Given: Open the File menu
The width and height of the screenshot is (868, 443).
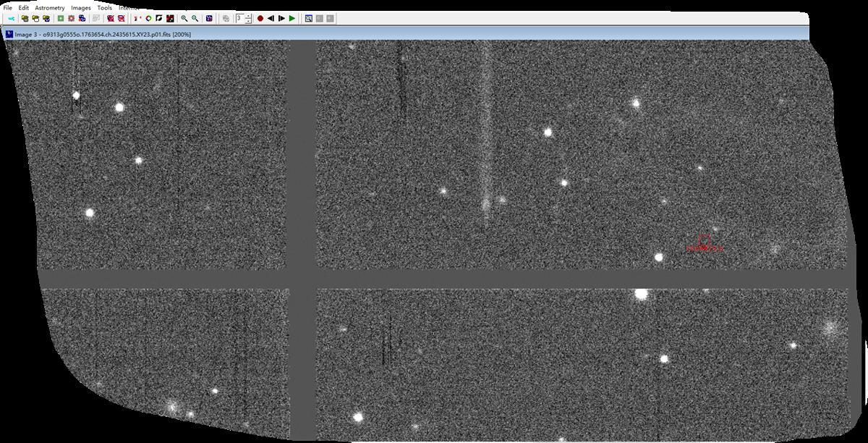Looking at the screenshot, I should (8, 7).
